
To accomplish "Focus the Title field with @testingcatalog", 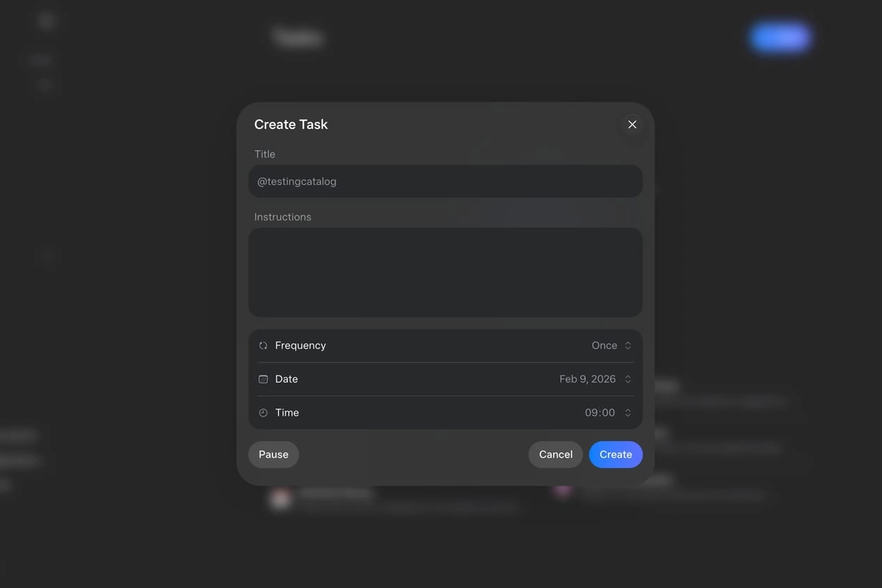I will 446,181.
